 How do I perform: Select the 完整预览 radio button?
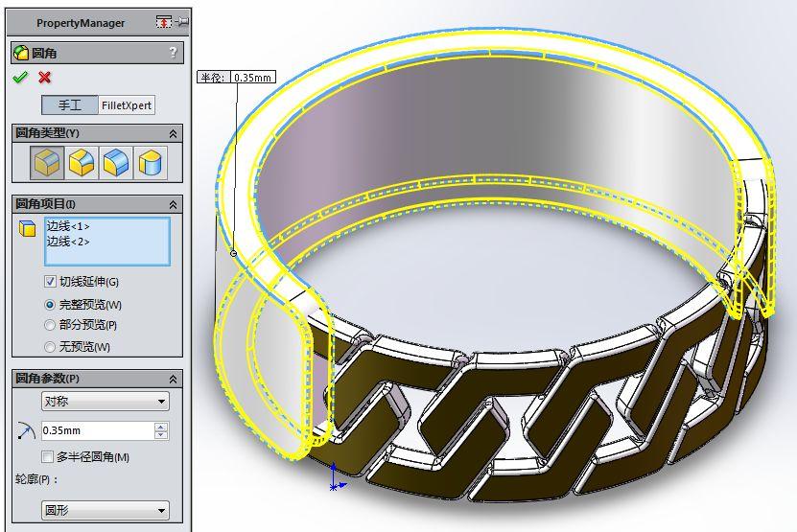point(50,305)
